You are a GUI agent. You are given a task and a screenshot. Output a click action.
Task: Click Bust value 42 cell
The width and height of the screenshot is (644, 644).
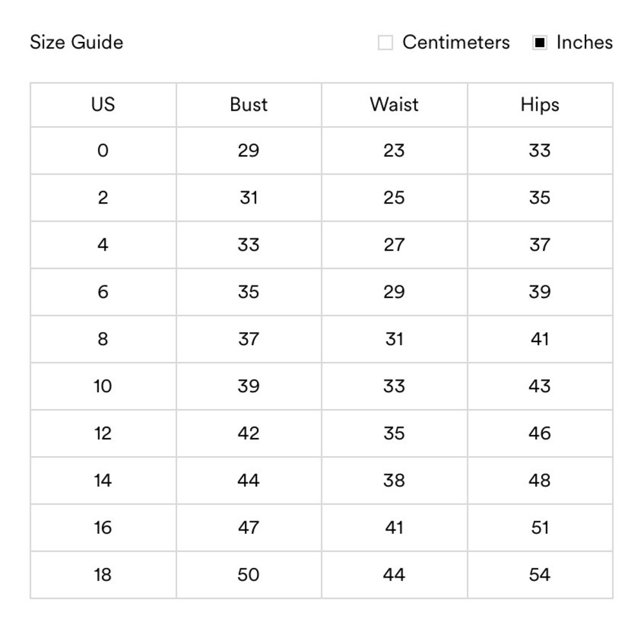(249, 433)
